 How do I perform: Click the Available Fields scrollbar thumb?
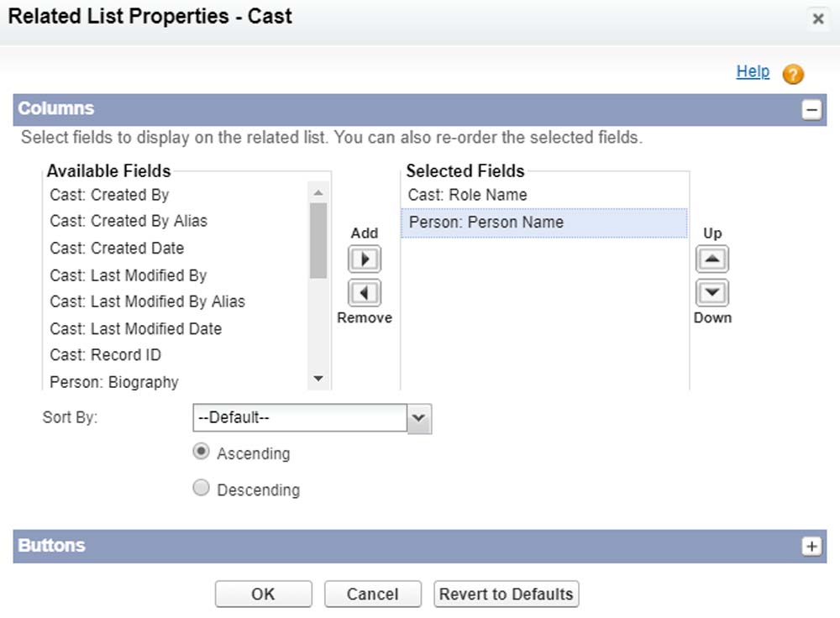(x=318, y=239)
